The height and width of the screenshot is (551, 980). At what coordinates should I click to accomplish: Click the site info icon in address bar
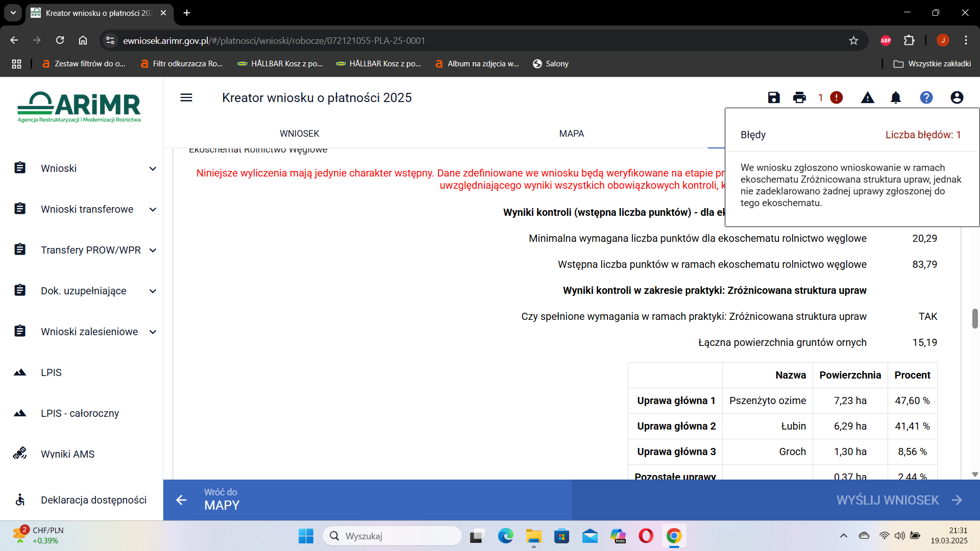[x=110, y=40]
